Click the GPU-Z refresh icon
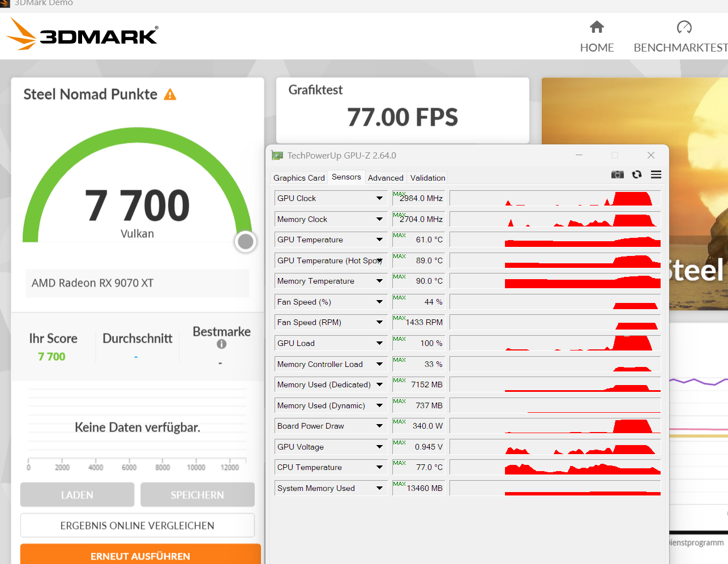This screenshot has width=728, height=564. tap(637, 174)
